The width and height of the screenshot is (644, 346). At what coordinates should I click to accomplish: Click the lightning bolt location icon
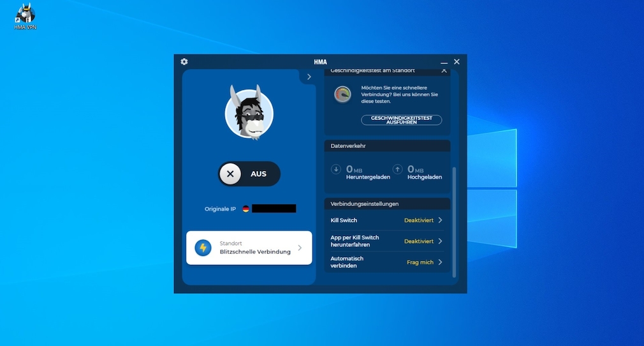(x=203, y=248)
